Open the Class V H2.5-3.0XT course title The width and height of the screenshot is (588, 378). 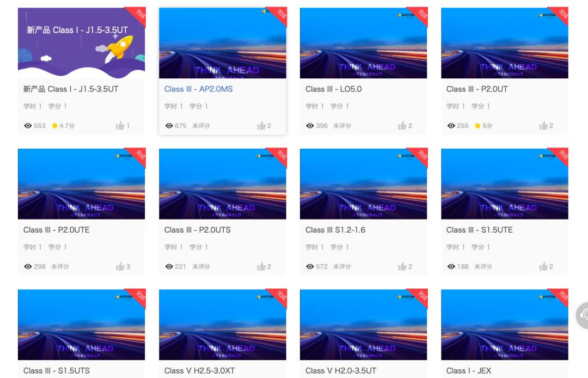coord(199,370)
